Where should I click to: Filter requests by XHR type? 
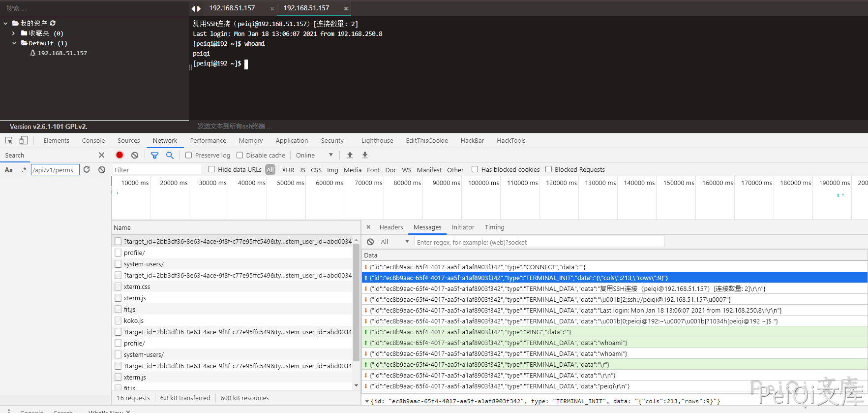(x=288, y=170)
